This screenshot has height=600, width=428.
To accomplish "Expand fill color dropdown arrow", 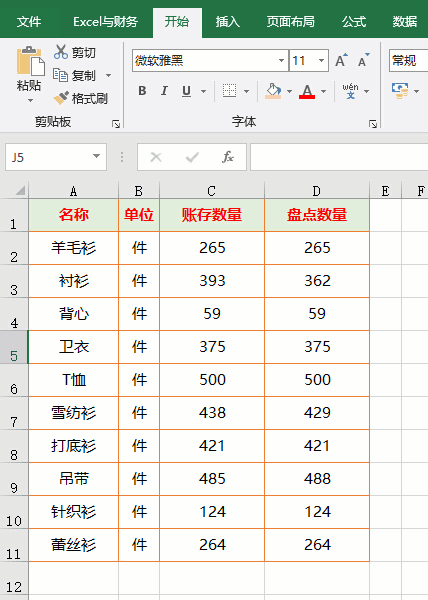I will pyautogui.click(x=290, y=91).
